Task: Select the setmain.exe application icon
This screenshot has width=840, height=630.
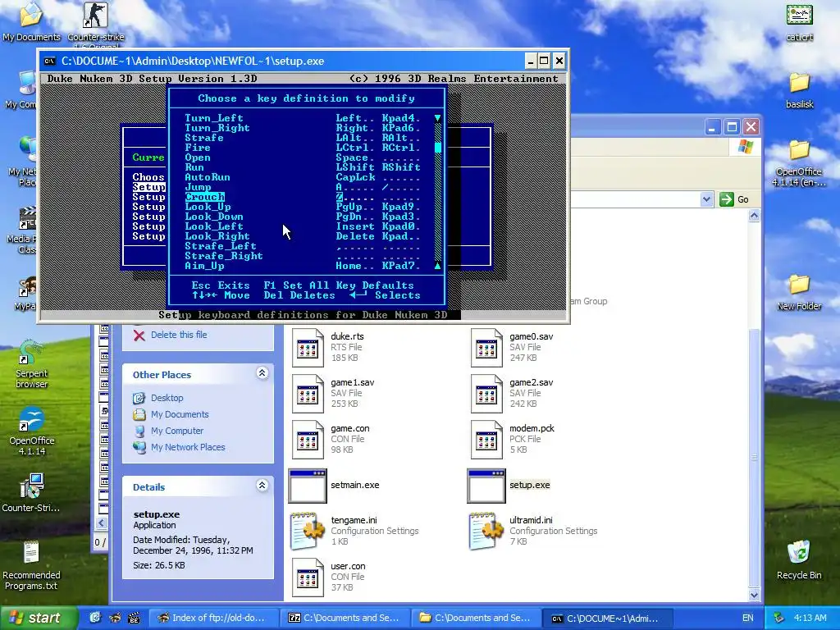Action: 308,486
